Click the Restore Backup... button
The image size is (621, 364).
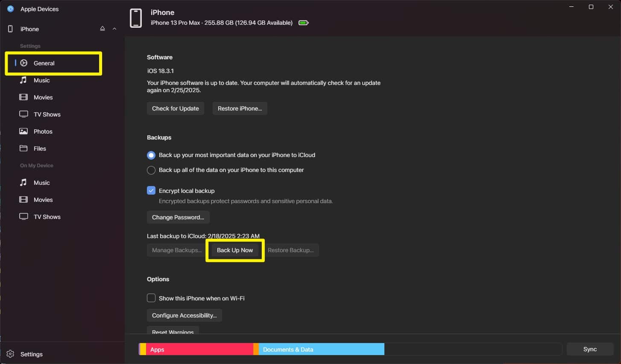291,250
